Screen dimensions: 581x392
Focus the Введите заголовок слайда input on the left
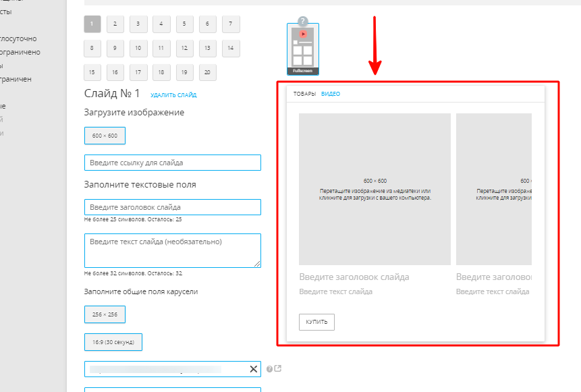(x=173, y=207)
